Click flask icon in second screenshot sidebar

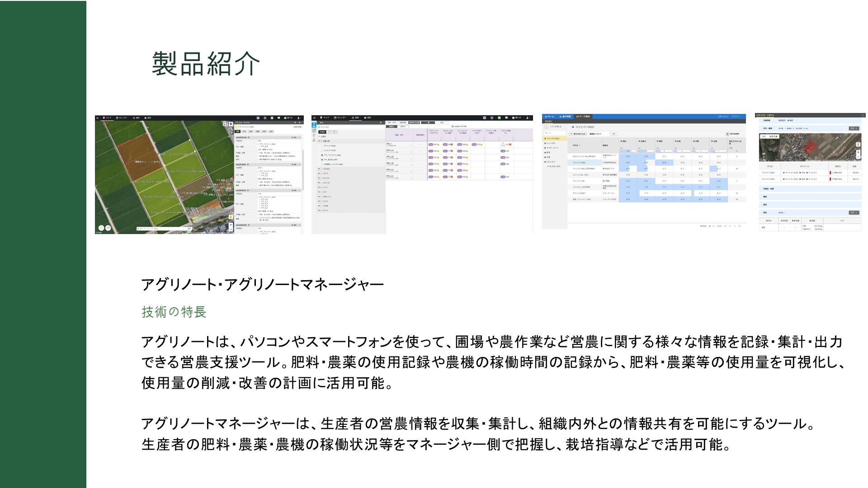[x=314, y=140]
